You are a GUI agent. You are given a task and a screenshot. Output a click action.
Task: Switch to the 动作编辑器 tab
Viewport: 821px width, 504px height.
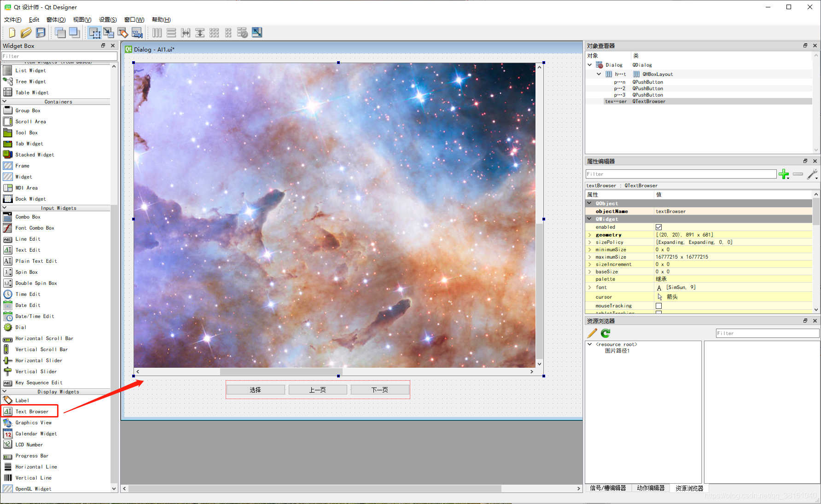tap(651, 488)
